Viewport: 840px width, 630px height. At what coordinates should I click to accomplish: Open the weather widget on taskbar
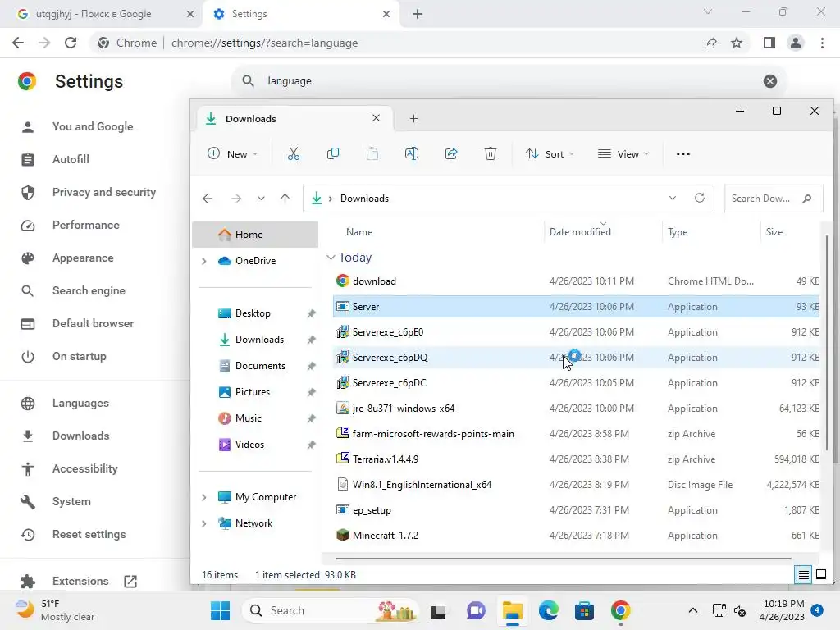(x=55, y=610)
